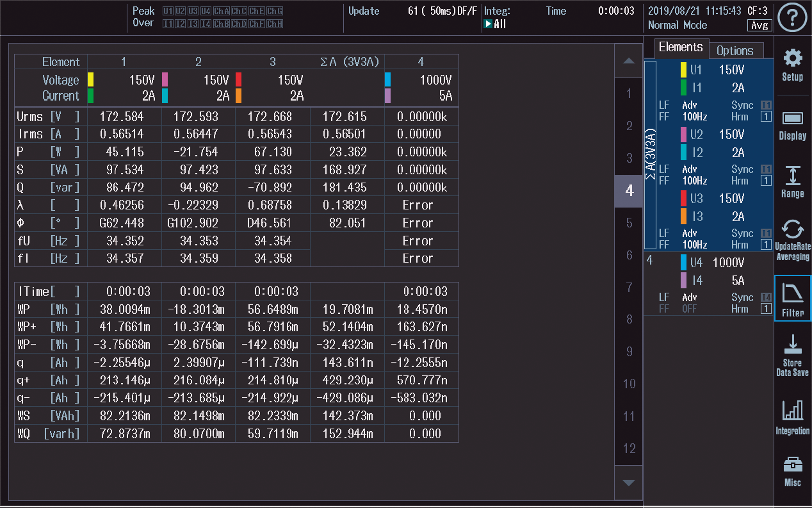812x508 pixels.
Task: Select display page 3
Action: point(629,158)
